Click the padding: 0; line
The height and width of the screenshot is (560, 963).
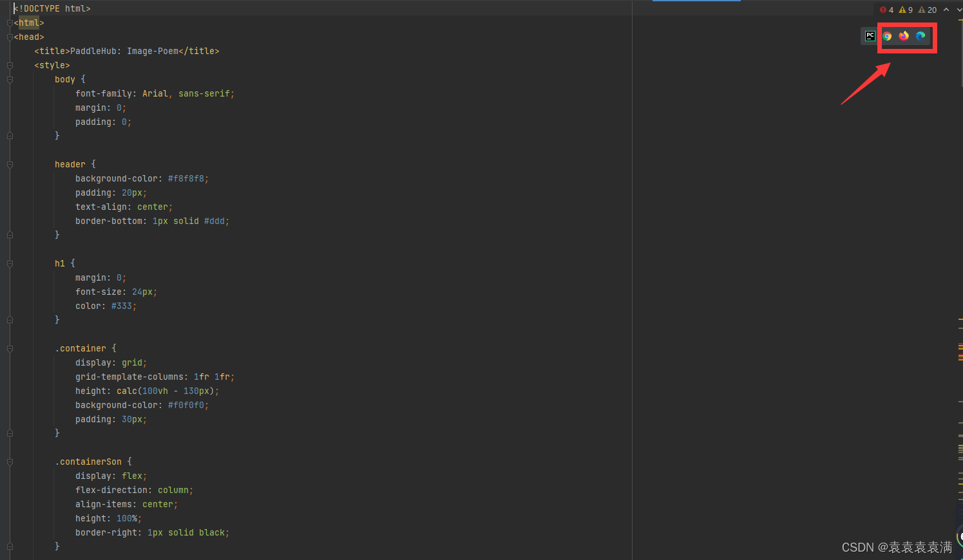click(103, 122)
